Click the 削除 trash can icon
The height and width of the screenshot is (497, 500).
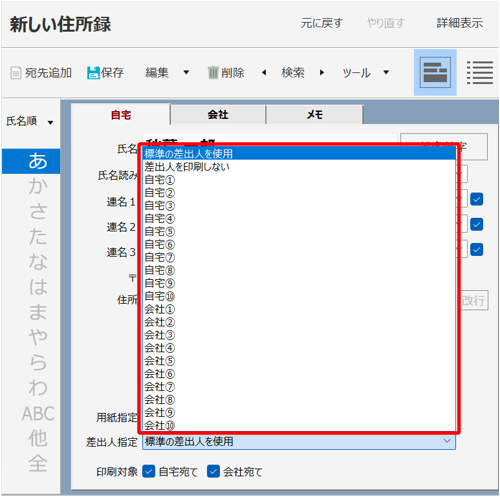[213, 73]
